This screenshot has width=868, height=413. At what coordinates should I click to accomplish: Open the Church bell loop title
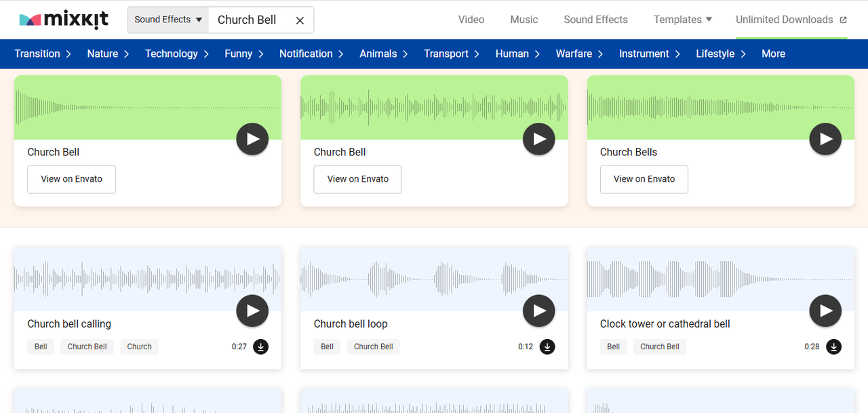point(351,324)
